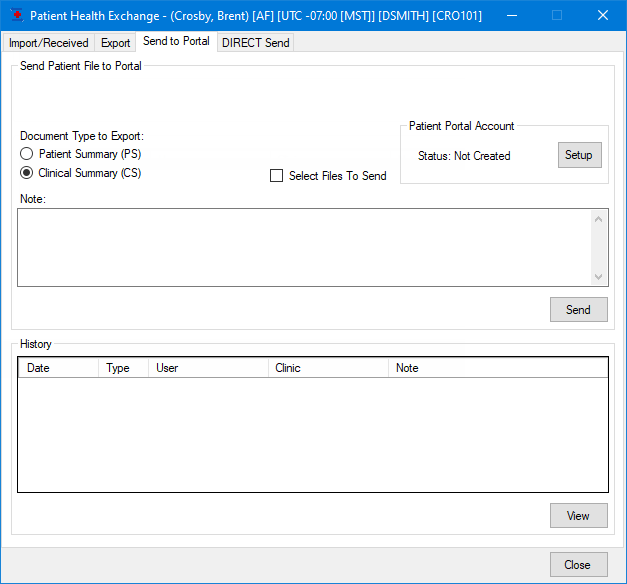Select the Send to Portal tab
Image resolution: width=627 pixels, height=584 pixels.
176,41
